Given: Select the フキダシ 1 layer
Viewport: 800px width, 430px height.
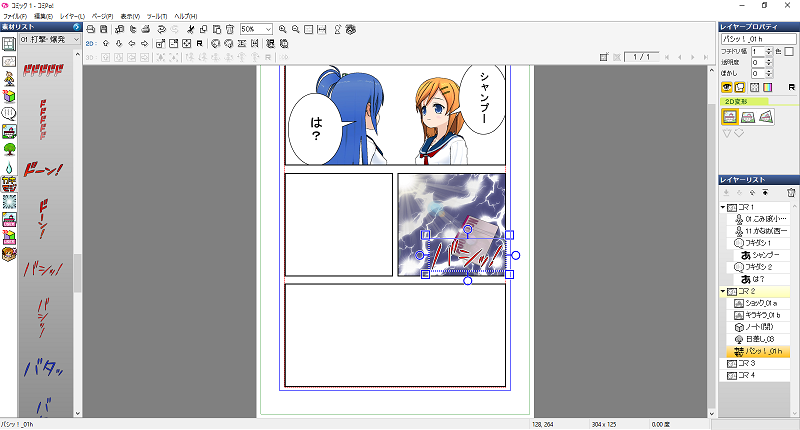Looking at the screenshot, I should point(758,243).
